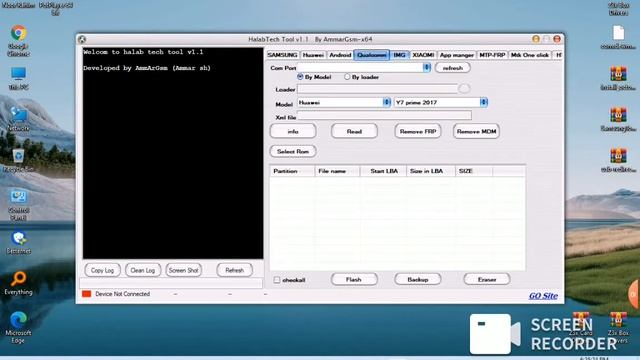Open the GO Site link
This screenshot has width=640, height=360.
[543, 296]
